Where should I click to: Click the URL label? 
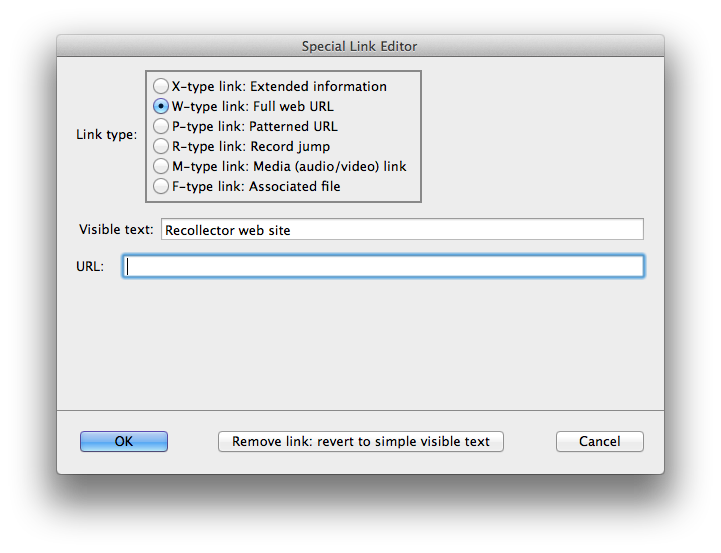tap(90, 267)
